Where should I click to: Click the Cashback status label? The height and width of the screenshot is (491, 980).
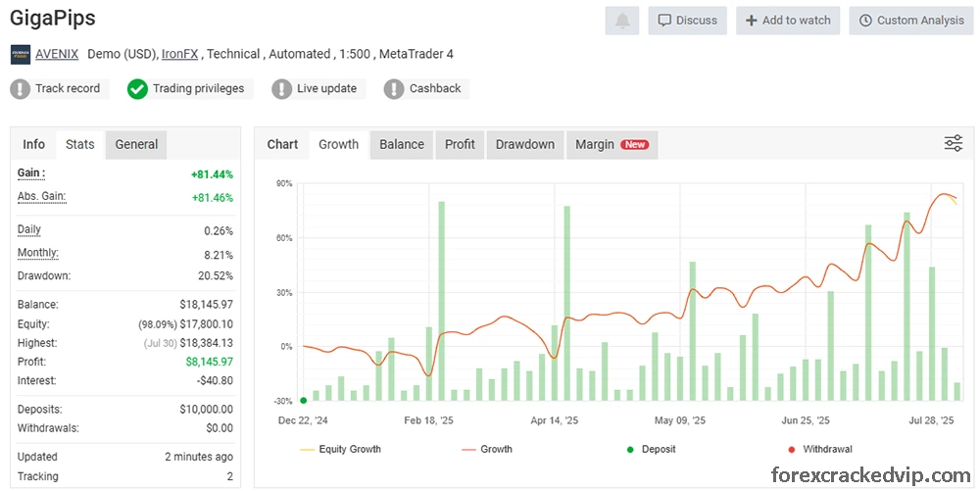[x=435, y=89]
